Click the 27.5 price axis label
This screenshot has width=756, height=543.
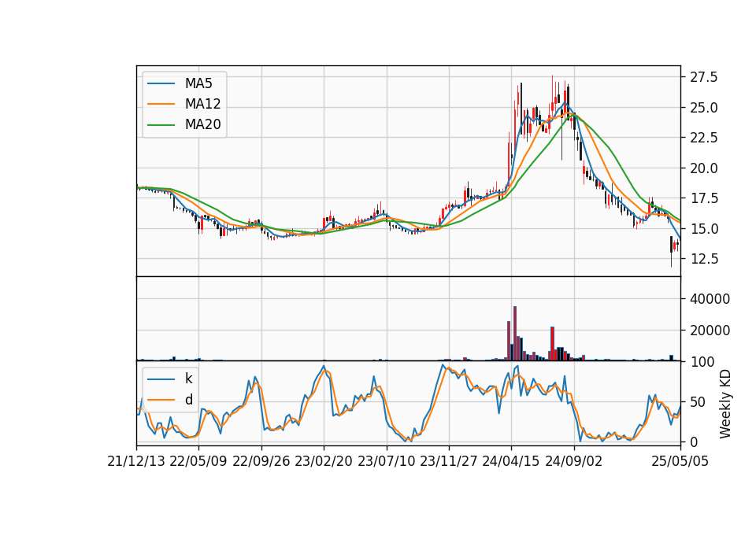pyautogui.click(x=704, y=77)
